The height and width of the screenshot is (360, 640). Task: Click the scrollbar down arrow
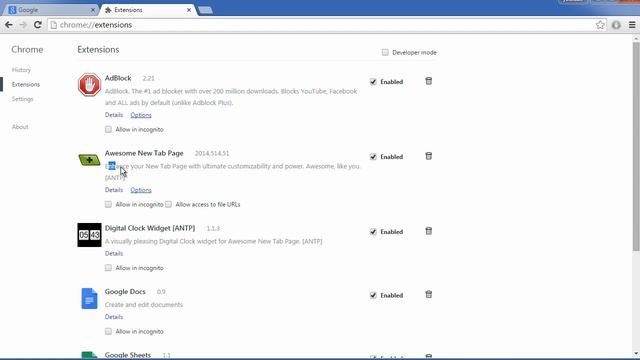tap(636, 354)
